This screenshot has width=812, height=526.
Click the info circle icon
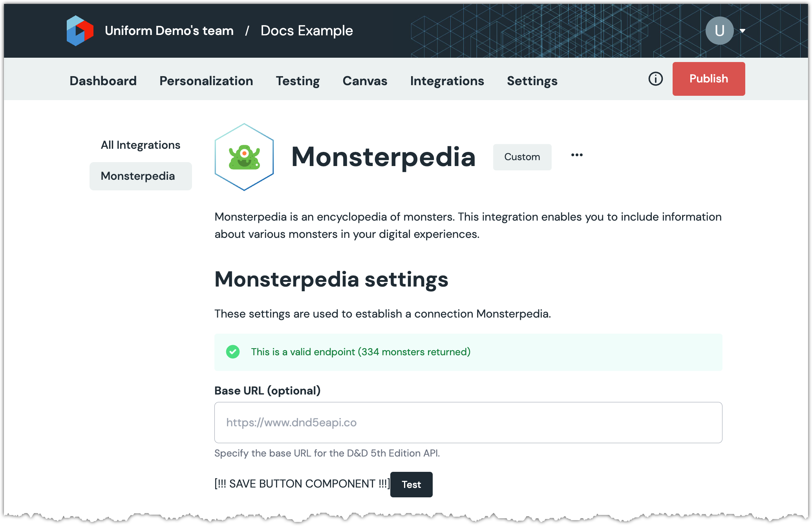(655, 79)
